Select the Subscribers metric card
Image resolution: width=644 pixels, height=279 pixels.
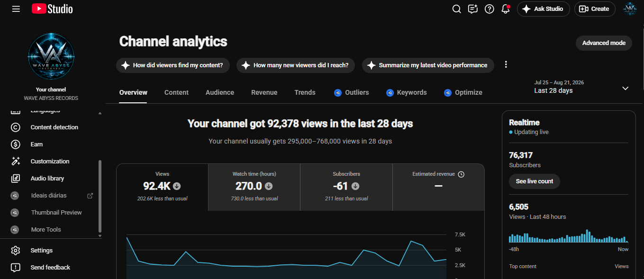click(346, 187)
